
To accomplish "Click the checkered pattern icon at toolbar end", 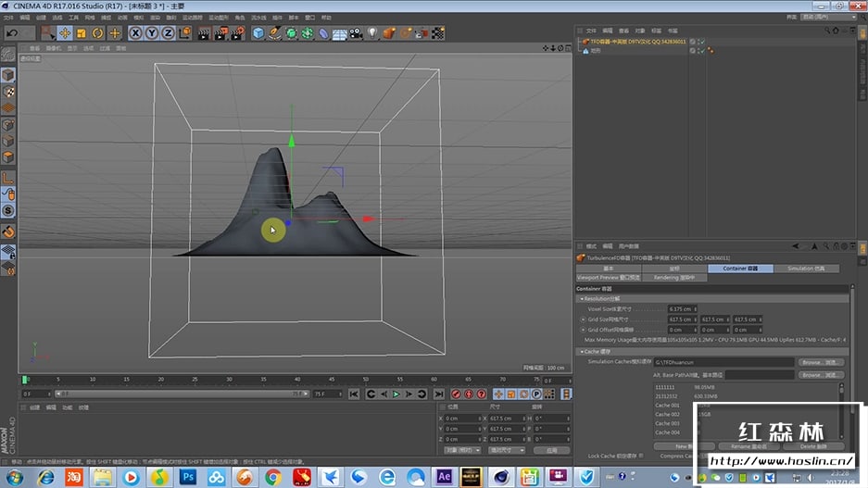I will (438, 33).
